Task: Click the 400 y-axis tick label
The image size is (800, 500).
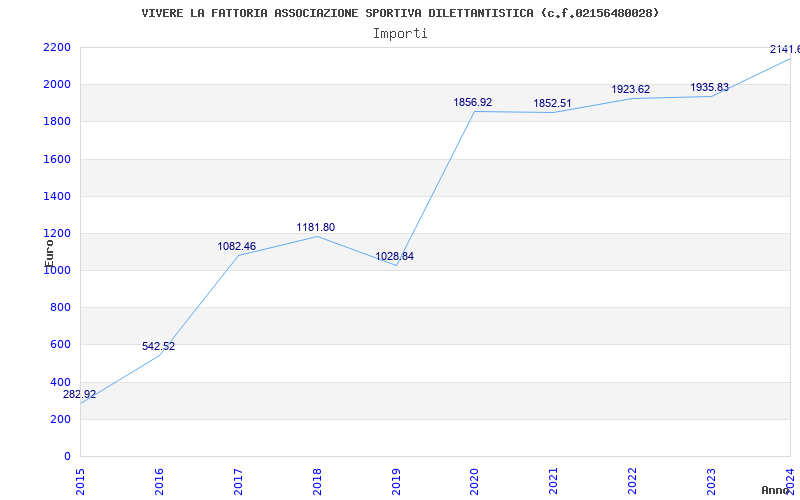Action: 60,382
